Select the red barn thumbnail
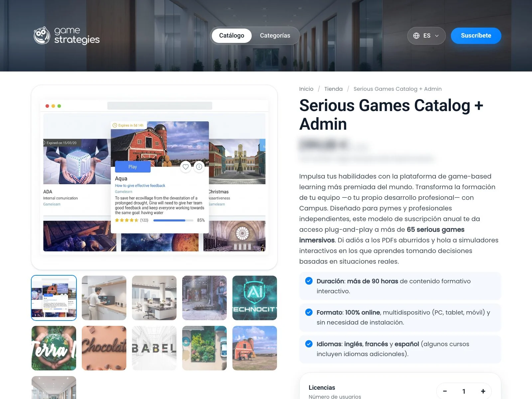The image size is (532, 399). [x=255, y=348]
